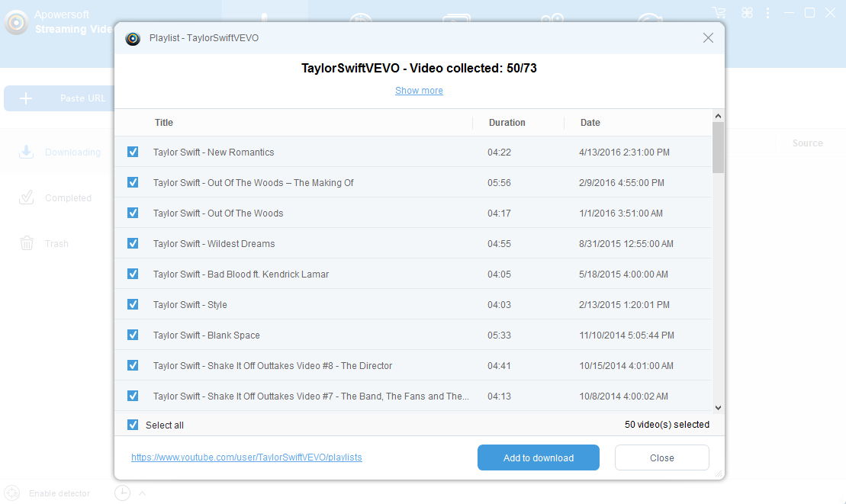The height and width of the screenshot is (504, 846).
Task: Click the Close button in dialog
Action: click(x=662, y=457)
